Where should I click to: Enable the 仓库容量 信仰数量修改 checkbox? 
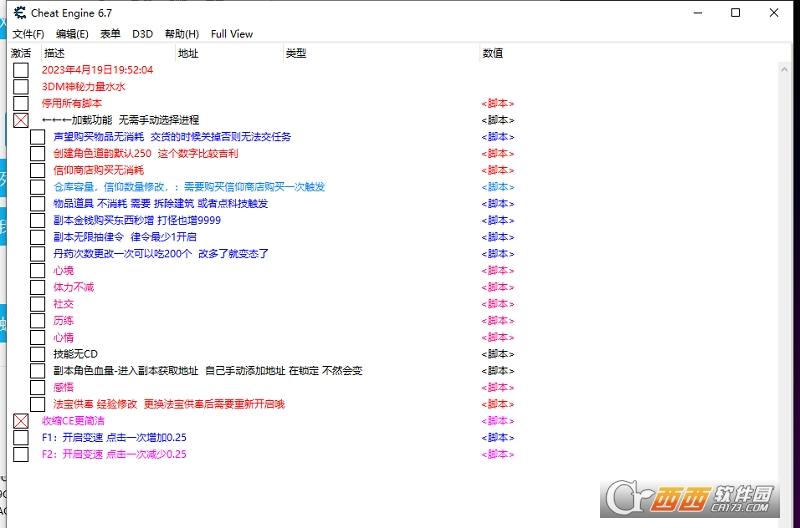[x=38, y=187]
